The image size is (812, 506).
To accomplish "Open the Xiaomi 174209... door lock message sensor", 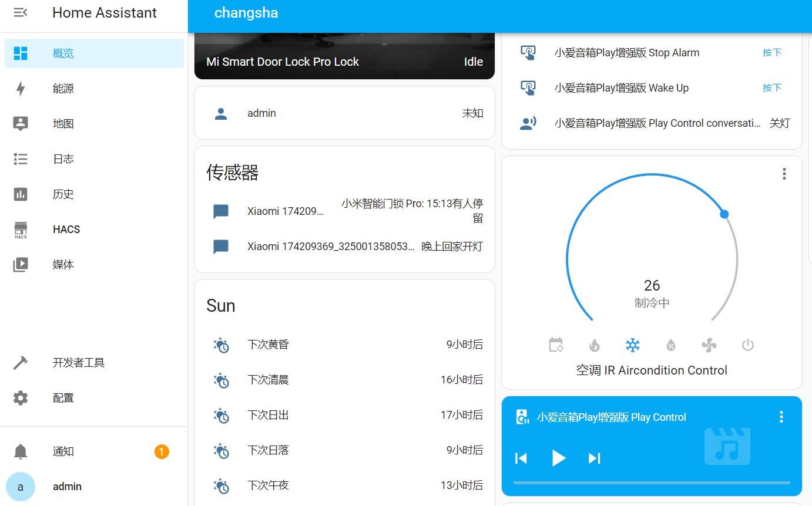I will [x=344, y=211].
